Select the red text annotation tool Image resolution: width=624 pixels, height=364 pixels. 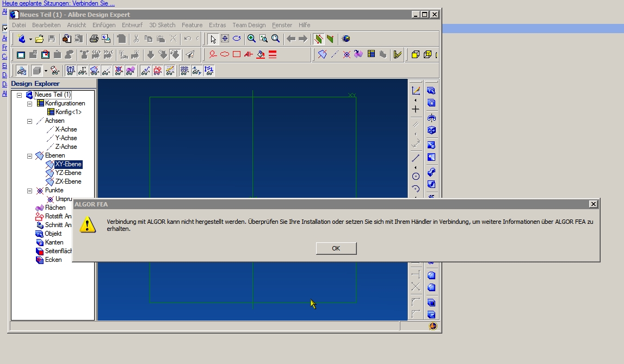click(x=249, y=54)
